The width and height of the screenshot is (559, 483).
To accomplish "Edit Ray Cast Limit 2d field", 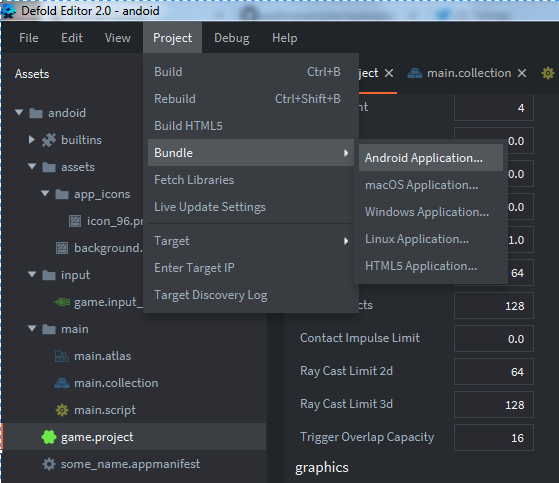I will pyautogui.click(x=494, y=371).
